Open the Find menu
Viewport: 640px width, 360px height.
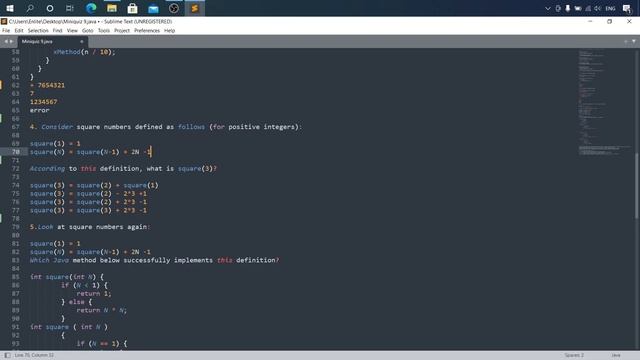click(58, 31)
